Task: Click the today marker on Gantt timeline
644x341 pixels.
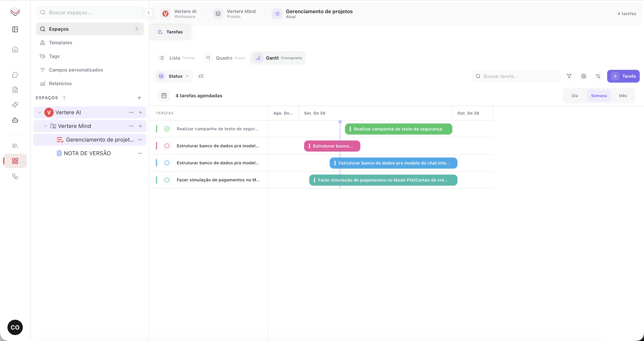Action: tap(340, 122)
